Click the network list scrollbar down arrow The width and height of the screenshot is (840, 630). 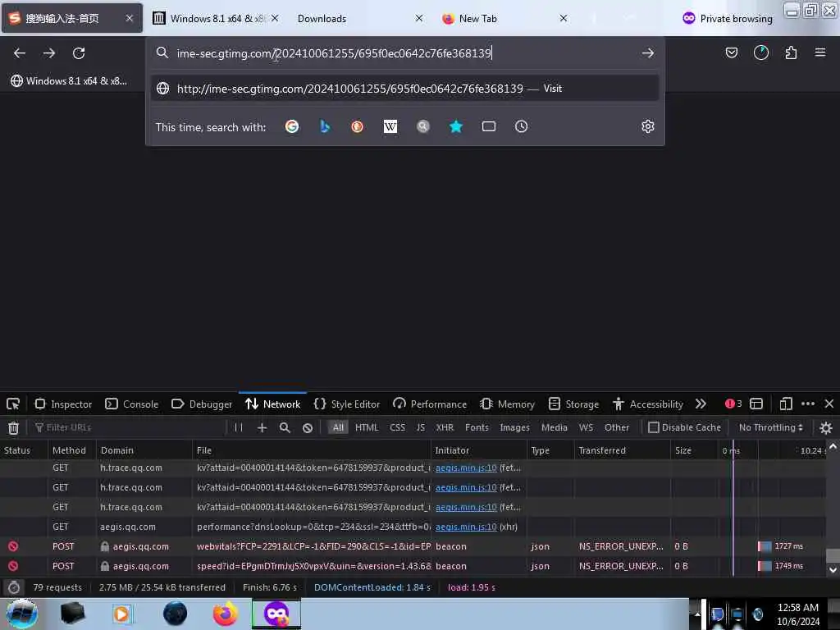click(833, 570)
